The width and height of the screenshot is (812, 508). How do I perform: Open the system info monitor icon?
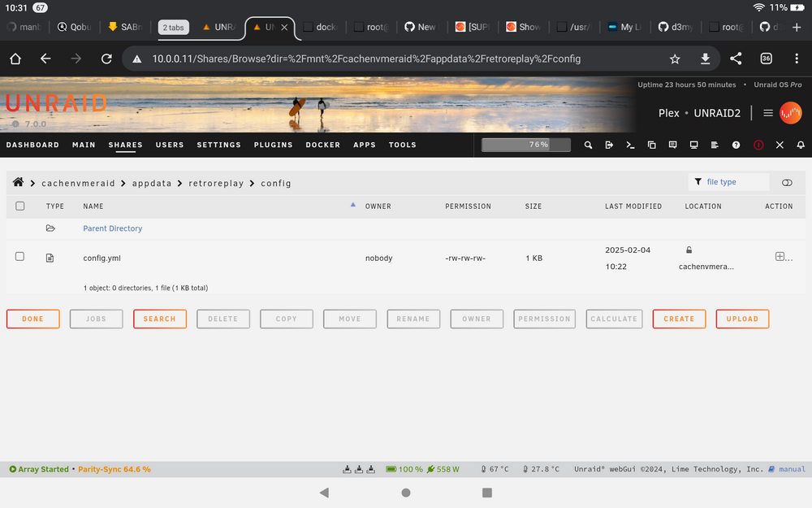[x=694, y=145]
